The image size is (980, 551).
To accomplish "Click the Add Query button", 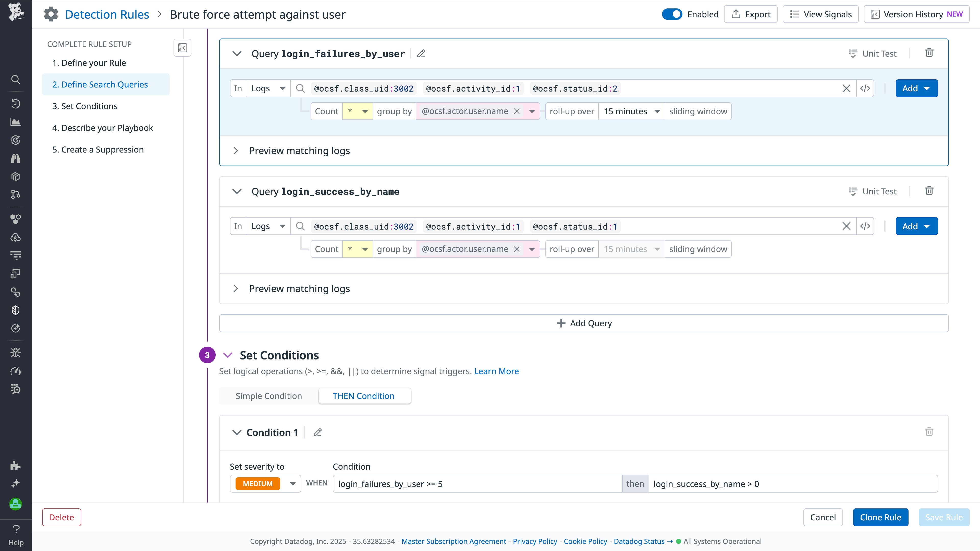I will (x=584, y=323).
